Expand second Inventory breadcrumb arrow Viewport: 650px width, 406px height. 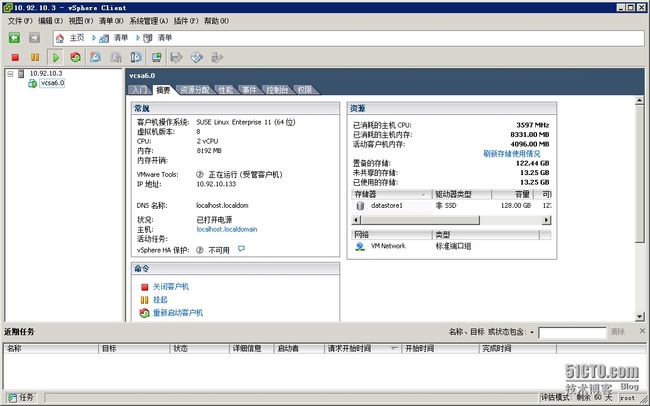(138, 38)
